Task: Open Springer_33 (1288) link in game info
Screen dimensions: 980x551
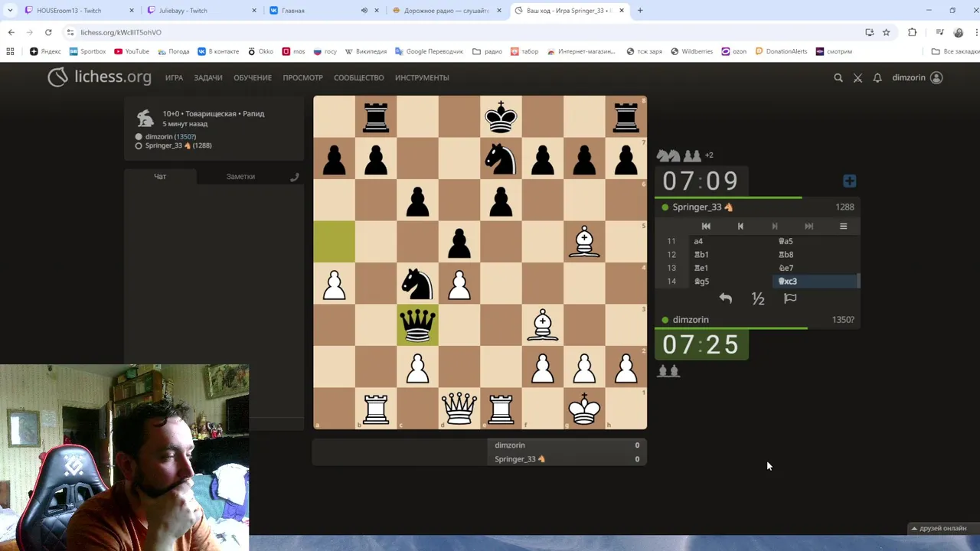Action: (x=178, y=145)
